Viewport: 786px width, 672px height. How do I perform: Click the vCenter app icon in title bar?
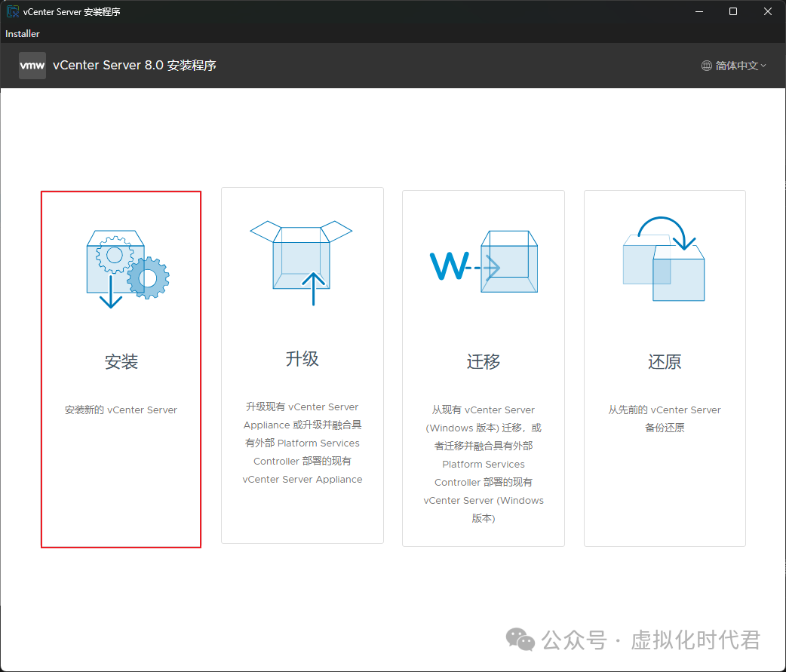coord(12,11)
